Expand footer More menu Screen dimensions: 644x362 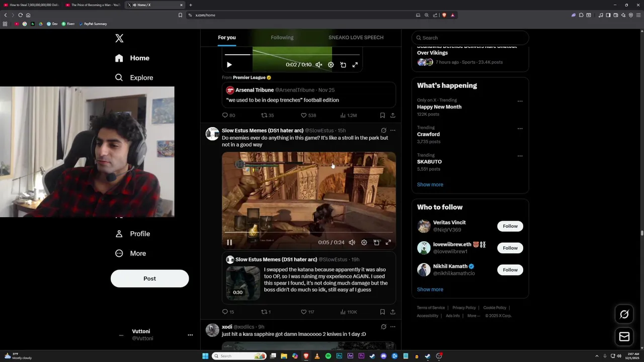tap(473, 316)
